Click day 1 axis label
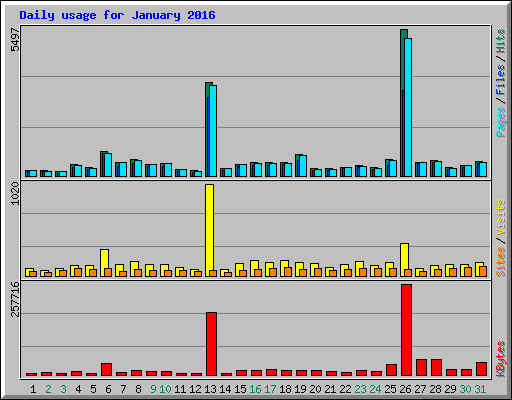 point(33,389)
